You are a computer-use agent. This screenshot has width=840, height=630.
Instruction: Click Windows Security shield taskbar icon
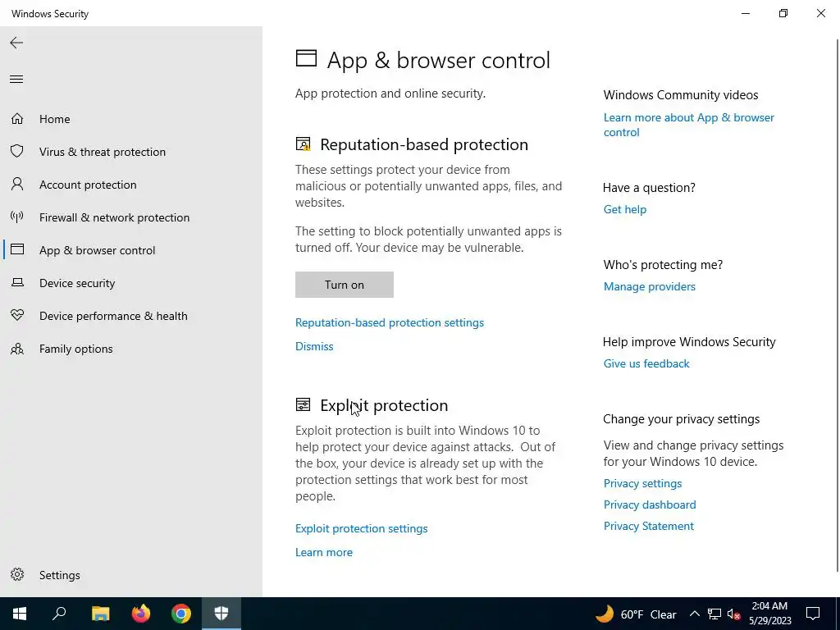221,614
